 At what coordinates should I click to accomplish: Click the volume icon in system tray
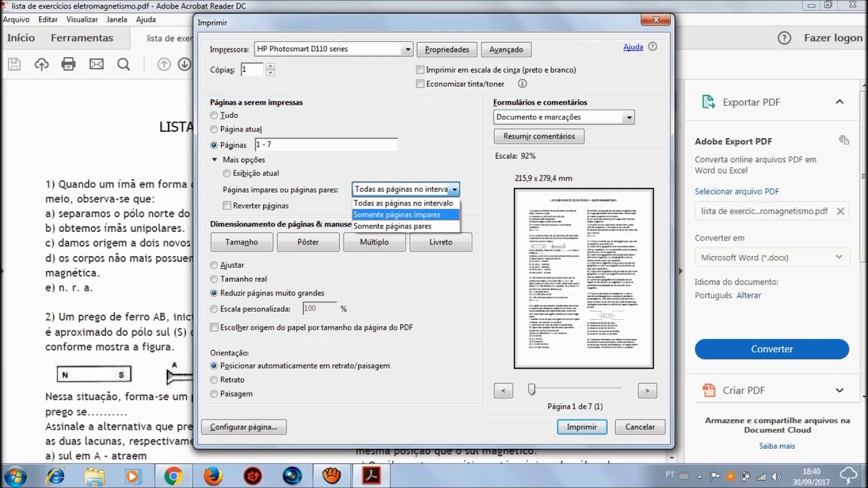click(x=777, y=476)
